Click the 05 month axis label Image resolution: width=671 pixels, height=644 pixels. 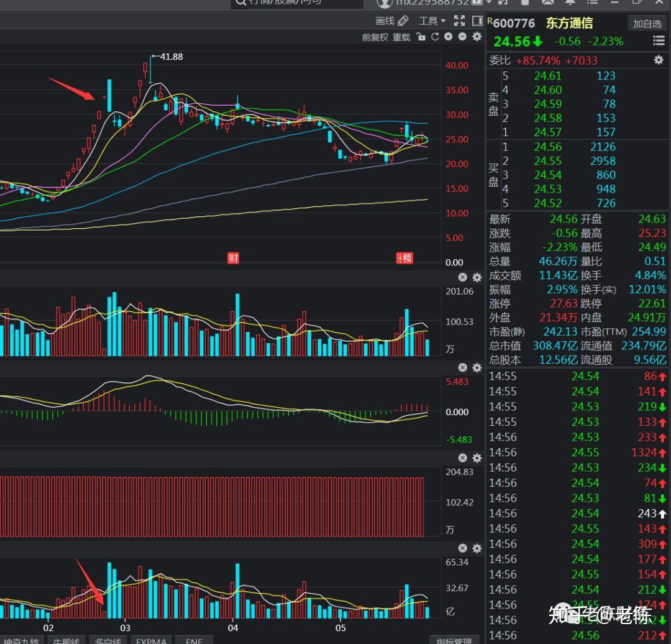point(340,628)
